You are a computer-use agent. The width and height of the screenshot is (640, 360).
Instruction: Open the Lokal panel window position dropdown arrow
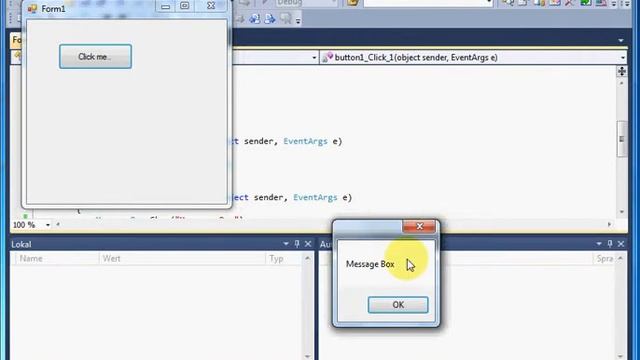tap(286, 244)
